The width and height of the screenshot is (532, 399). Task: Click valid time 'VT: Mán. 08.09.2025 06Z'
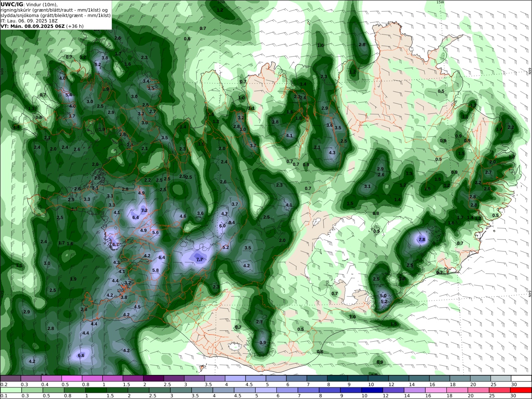coord(32,26)
